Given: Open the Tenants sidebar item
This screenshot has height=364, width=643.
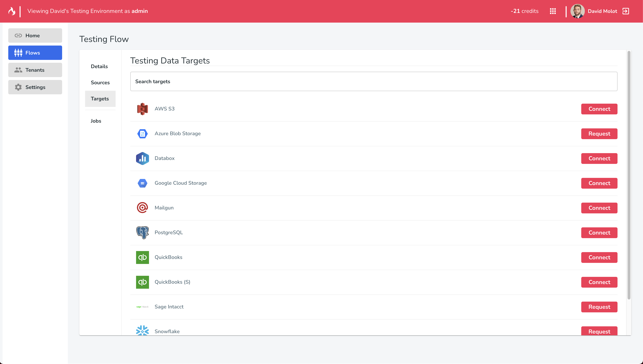Looking at the screenshot, I should [35, 70].
